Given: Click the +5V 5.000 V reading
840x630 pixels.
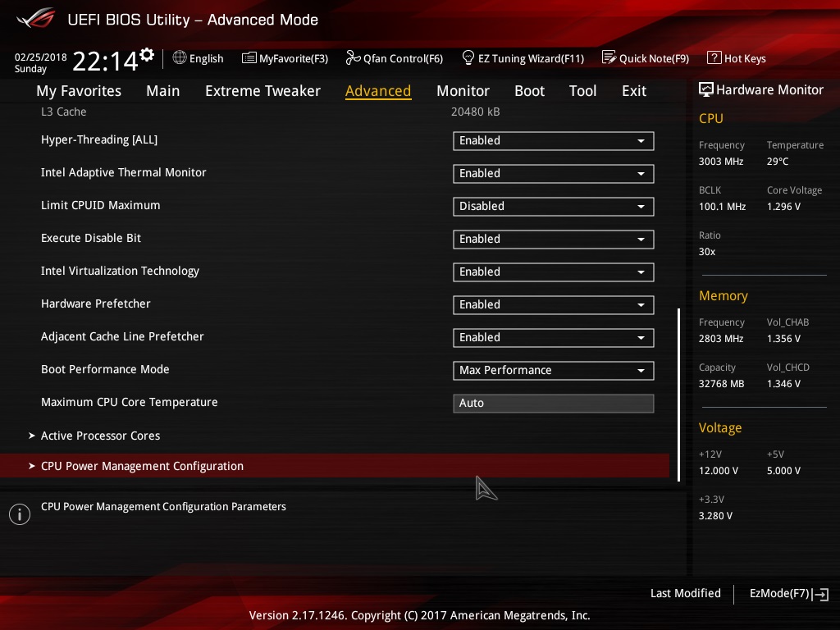Looking at the screenshot, I should click(783, 470).
